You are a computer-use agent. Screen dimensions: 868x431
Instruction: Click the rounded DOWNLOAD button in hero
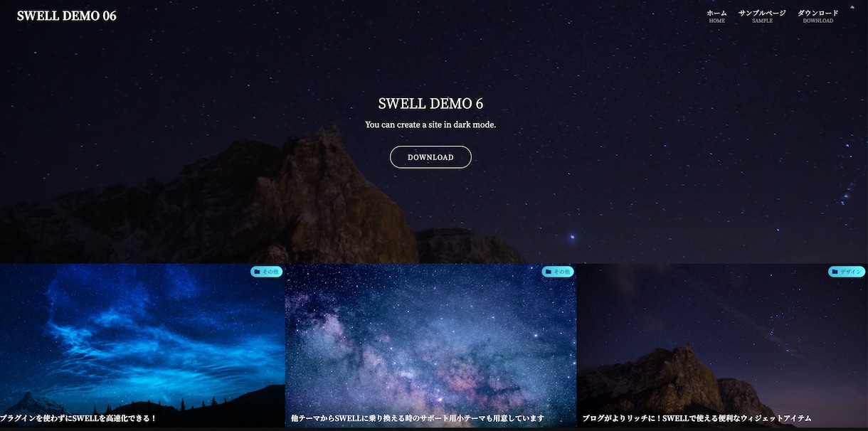pyautogui.click(x=430, y=157)
